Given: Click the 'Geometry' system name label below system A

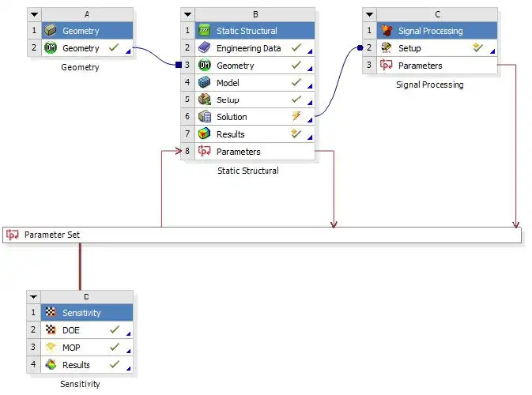Looking at the screenshot, I should click(x=80, y=67).
